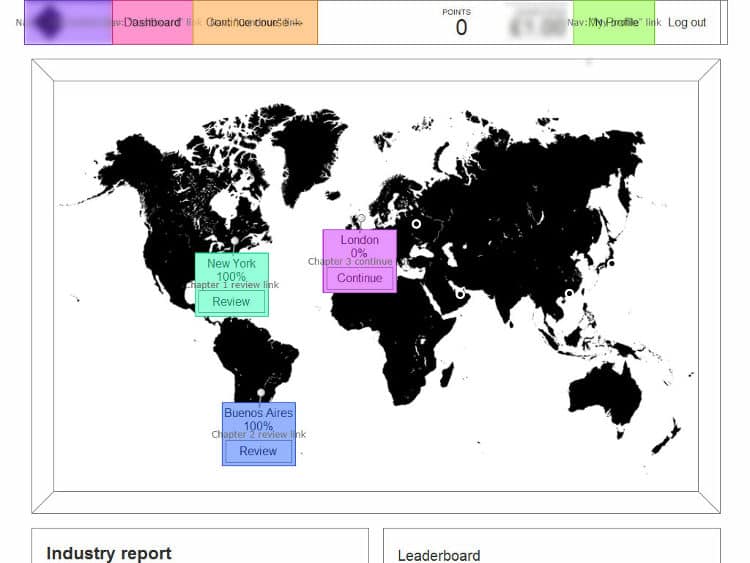Click the Leaderboard heading
The width and height of the screenshot is (750, 563).
click(x=439, y=555)
